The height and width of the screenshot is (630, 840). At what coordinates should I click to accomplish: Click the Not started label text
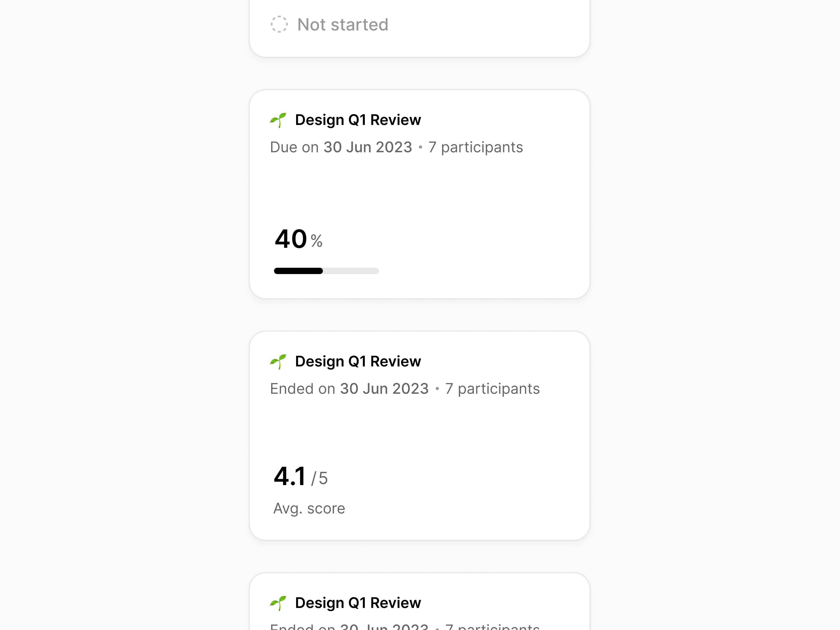click(x=343, y=24)
